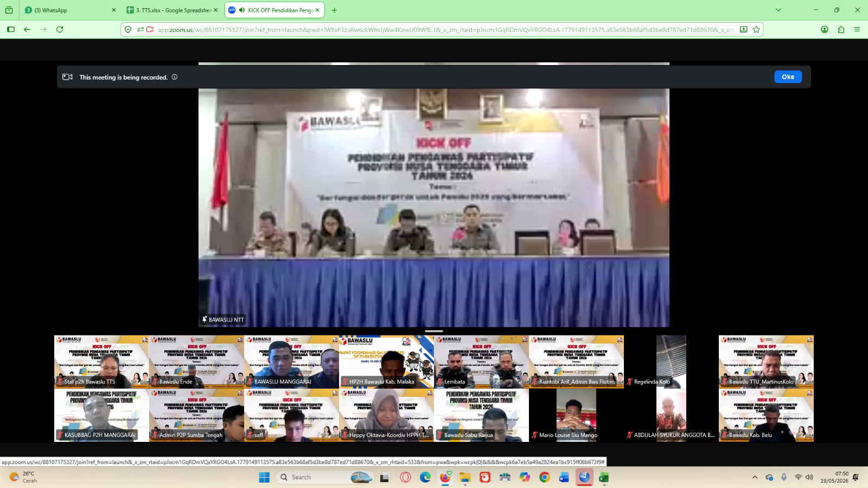Click the Oke button on recording banner
868x488 pixels.
click(788, 77)
